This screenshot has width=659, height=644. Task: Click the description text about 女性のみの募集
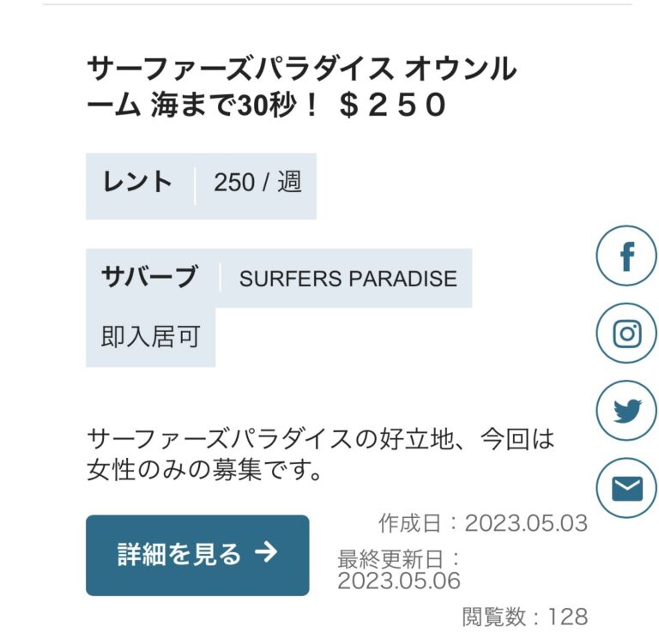(204, 471)
